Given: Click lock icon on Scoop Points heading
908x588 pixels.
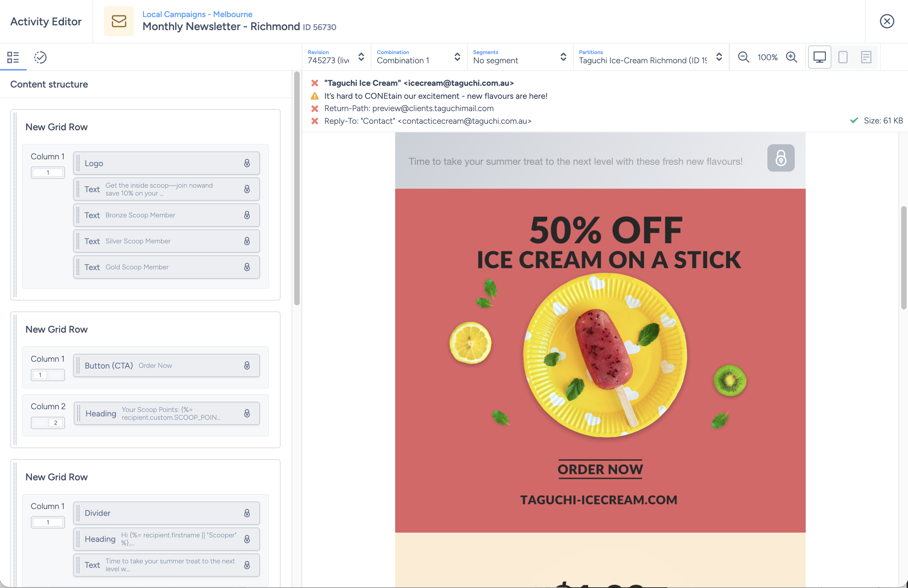Looking at the screenshot, I should (x=247, y=413).
